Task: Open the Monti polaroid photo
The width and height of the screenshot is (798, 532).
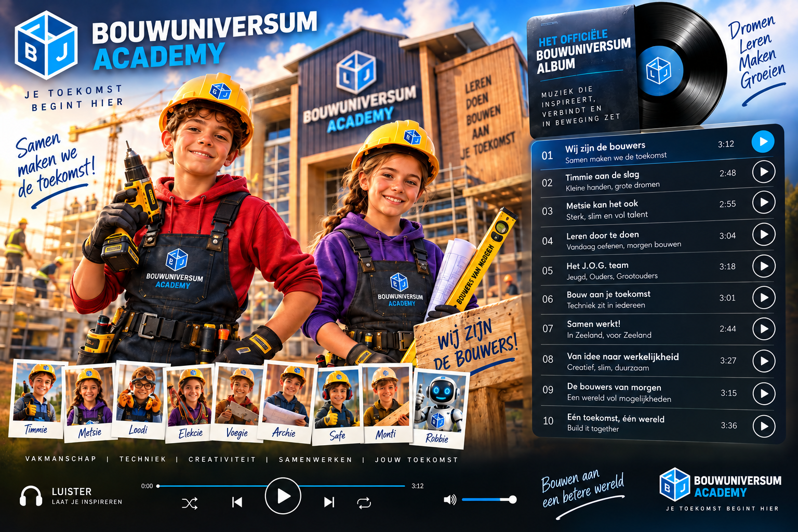Action: pyautogui.click(x=387, y=403)
